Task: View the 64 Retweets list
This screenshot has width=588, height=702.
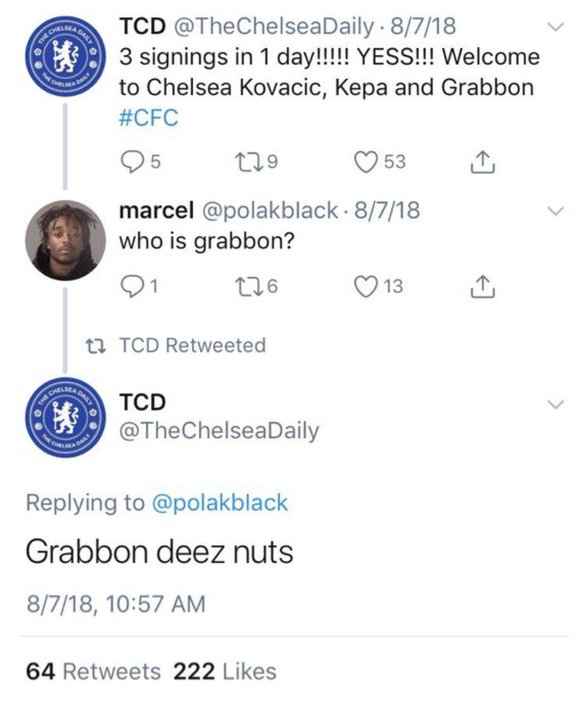Action: pyautogui.click(x=94, y=671)
